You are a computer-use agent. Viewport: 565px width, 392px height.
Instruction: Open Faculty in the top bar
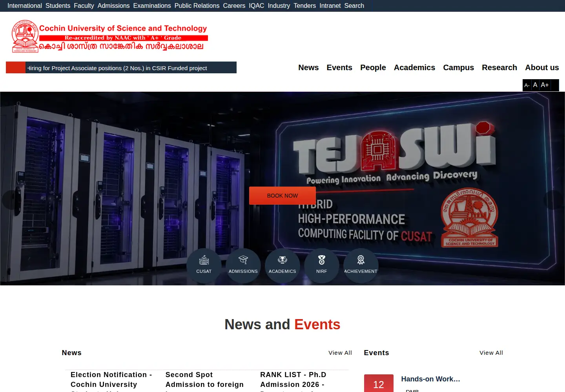(x=84, y=5)
